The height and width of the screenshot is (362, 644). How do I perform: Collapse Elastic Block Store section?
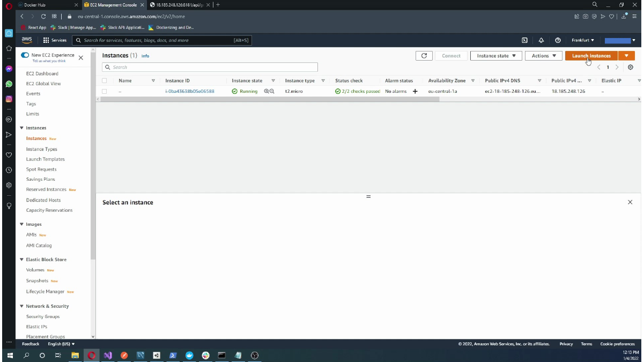[x=22, y=260]
